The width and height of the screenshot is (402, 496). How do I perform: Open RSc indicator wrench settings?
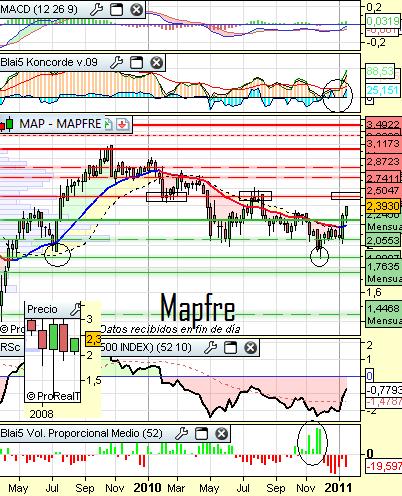tap(211, 348)
